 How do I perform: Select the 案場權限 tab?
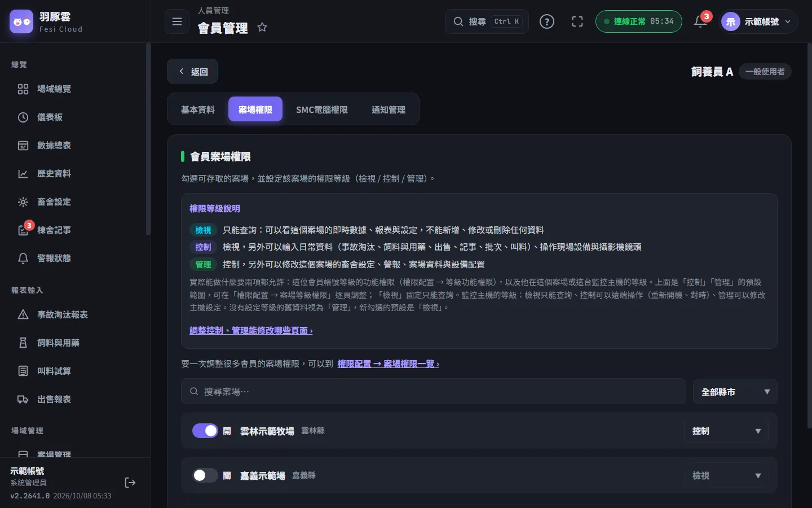click(255, 110)
